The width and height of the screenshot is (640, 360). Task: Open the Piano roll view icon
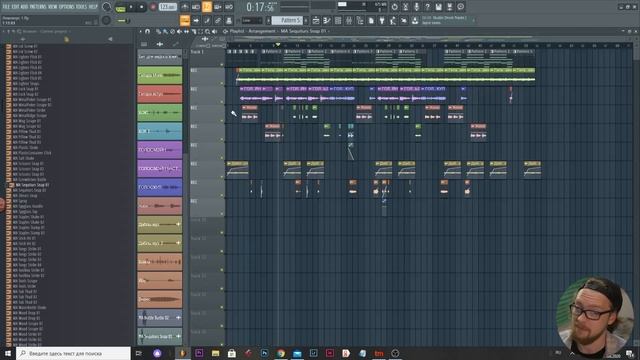point(327,20)
